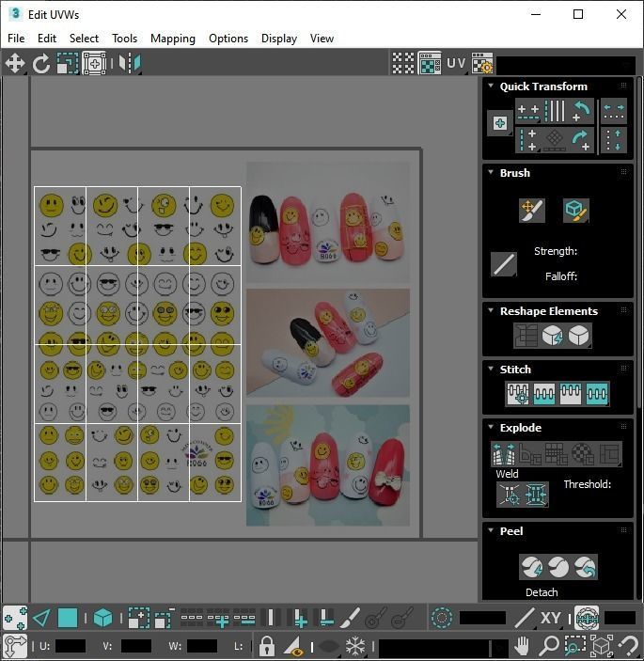Collapse the Explode rollout

pos(491,427)
